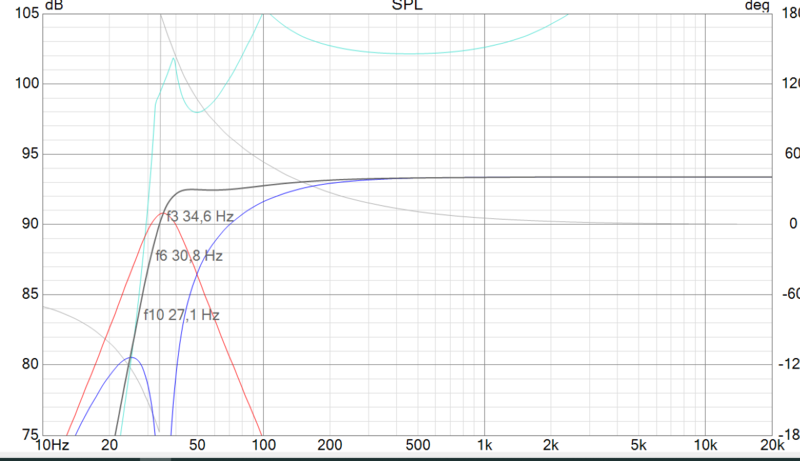The width and height of the screenshot is (800, 461).
Task: Click the 10Hz frequency axis label
Action: [x=52, y=445]
